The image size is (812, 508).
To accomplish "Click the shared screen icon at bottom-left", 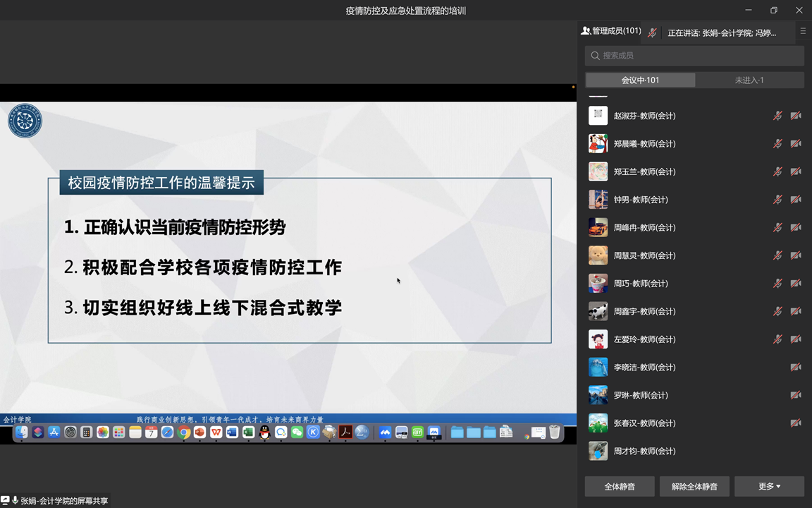I will (x=6, y=501).
